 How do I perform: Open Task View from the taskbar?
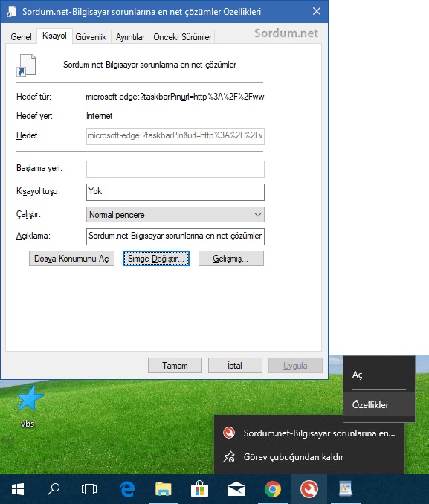(x=89, y=489)
